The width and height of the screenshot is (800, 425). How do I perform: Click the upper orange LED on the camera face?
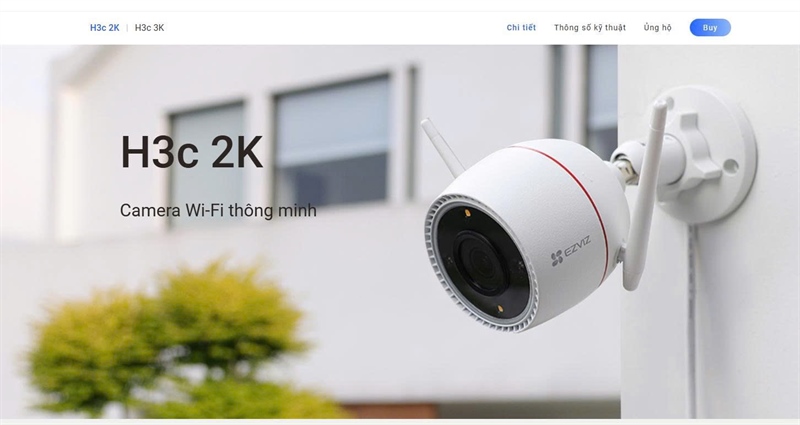coord(467,212)
